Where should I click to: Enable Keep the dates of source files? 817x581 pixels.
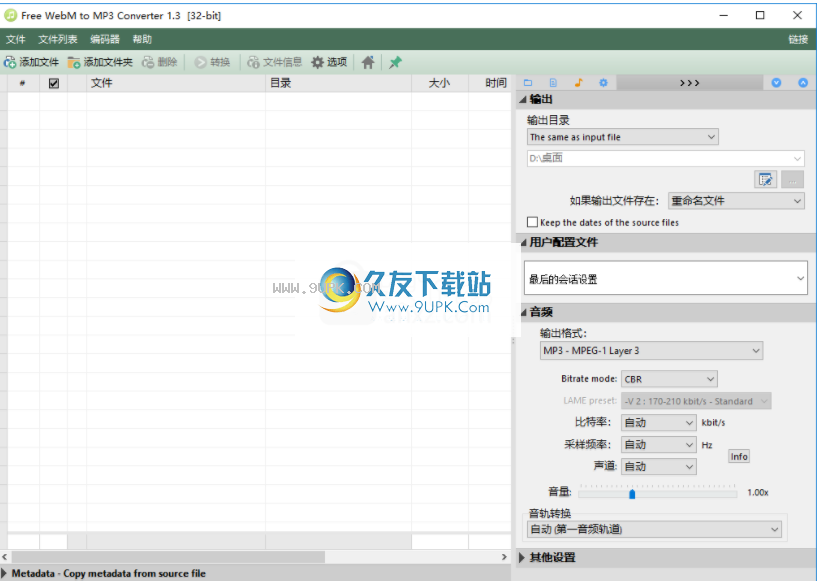point(532,222)
